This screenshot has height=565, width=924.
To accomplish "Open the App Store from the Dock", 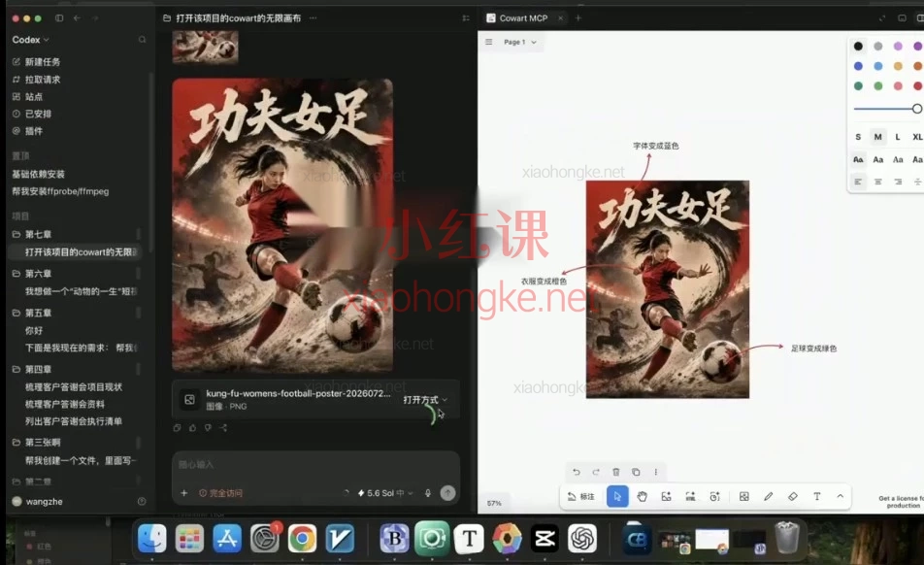I will tap(227, 538).
